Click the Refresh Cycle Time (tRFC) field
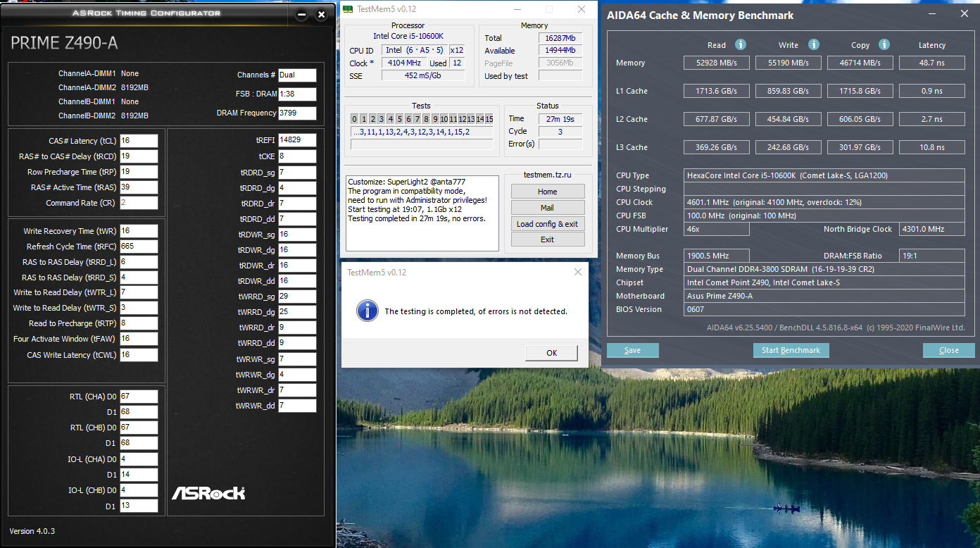Viewport: 980px width, 548px height. click(139, 247)
